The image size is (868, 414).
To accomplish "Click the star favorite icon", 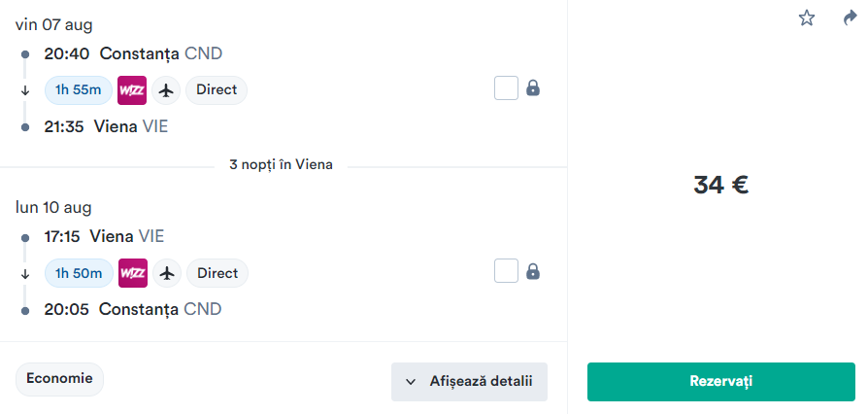I will [x=807, y=18].
